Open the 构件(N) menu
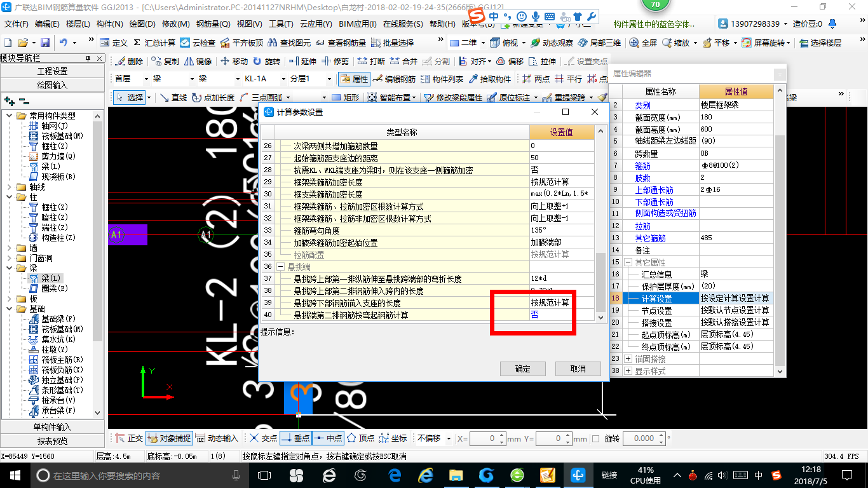868x488 pixels. (x=110, y=24)
